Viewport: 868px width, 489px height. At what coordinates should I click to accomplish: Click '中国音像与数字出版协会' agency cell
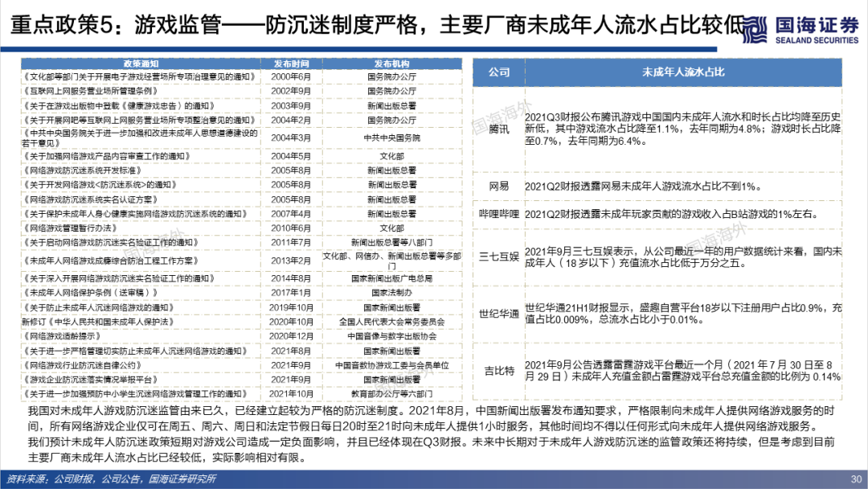(392, 336)
